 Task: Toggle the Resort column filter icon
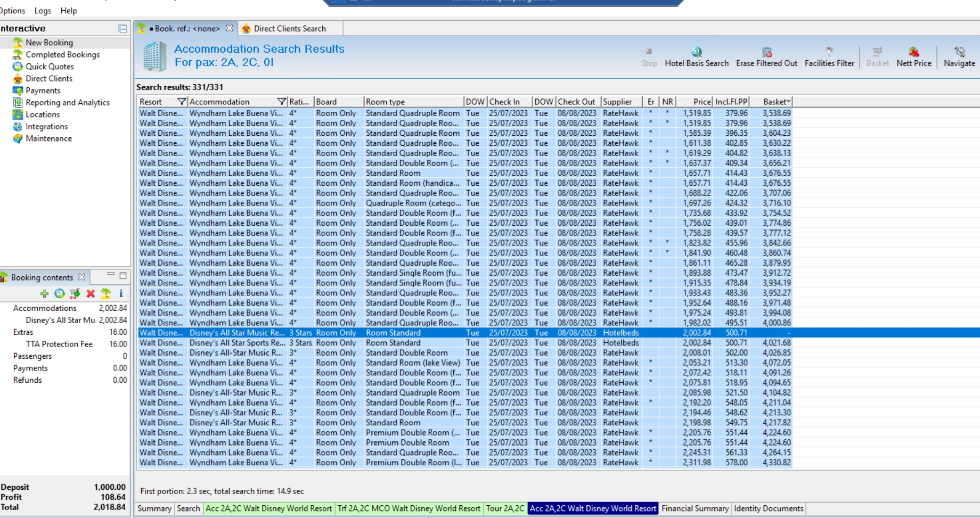(182, 102)
